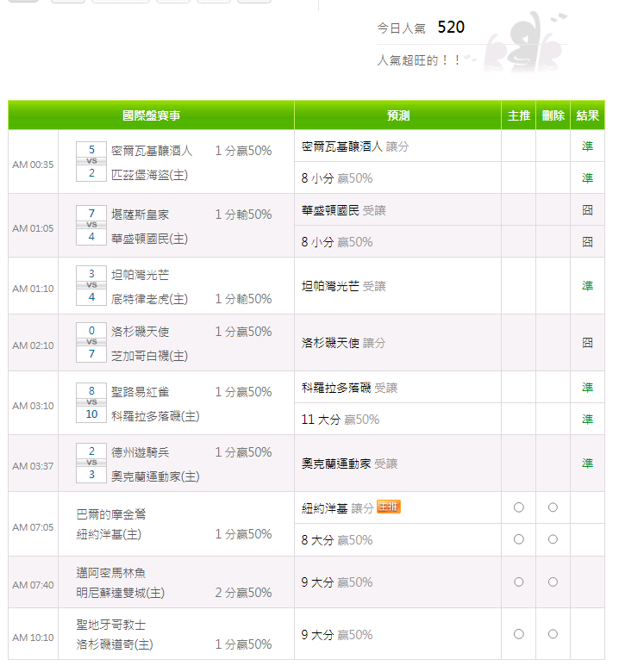Click the orange 主推 badge beside 紐約洋基

[389, 507]
